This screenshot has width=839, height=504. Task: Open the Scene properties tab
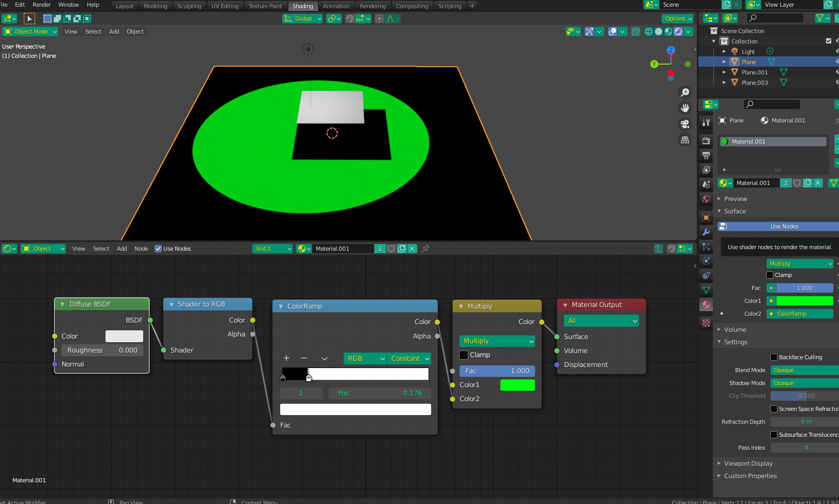click(x=706, y=184)
